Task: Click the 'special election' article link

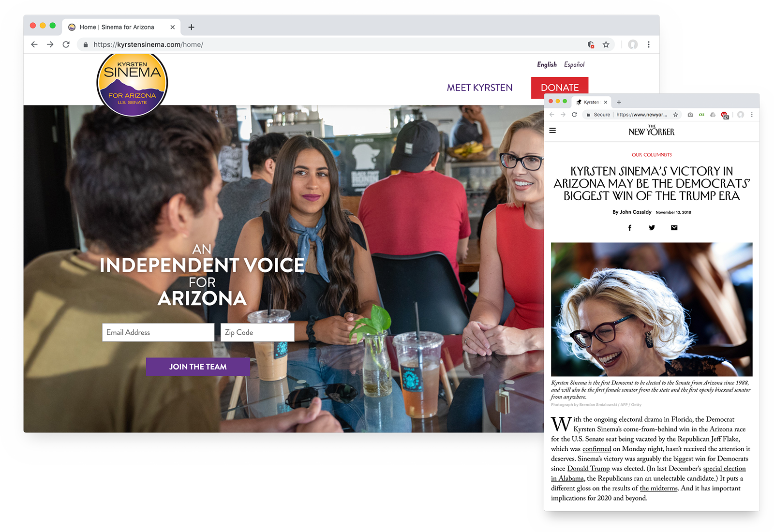Action: click(x=724, y=469)
